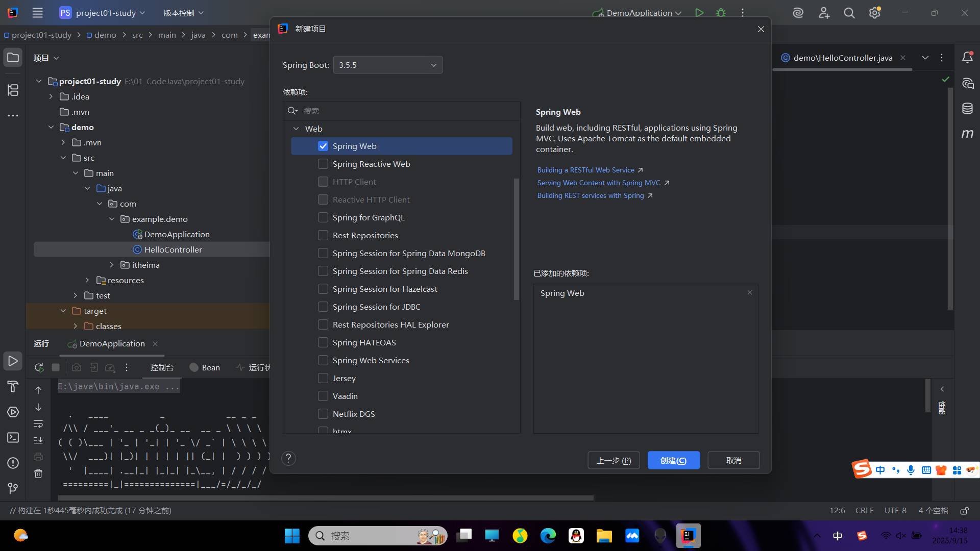Enable the Spring Reactive Web checkbox
This screenshot has width=980, height=551.
coord(323,164)
